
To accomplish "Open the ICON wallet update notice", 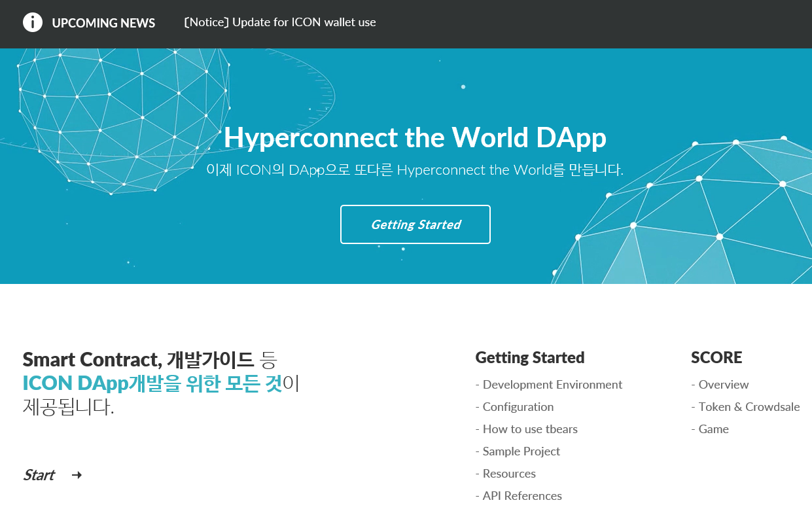I will (x=280, y=22).
